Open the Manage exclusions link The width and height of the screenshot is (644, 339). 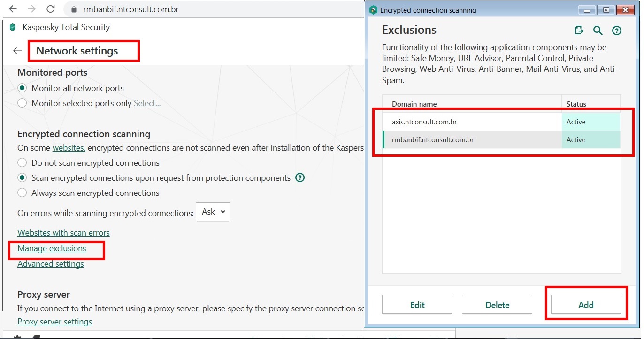point(52,248)
